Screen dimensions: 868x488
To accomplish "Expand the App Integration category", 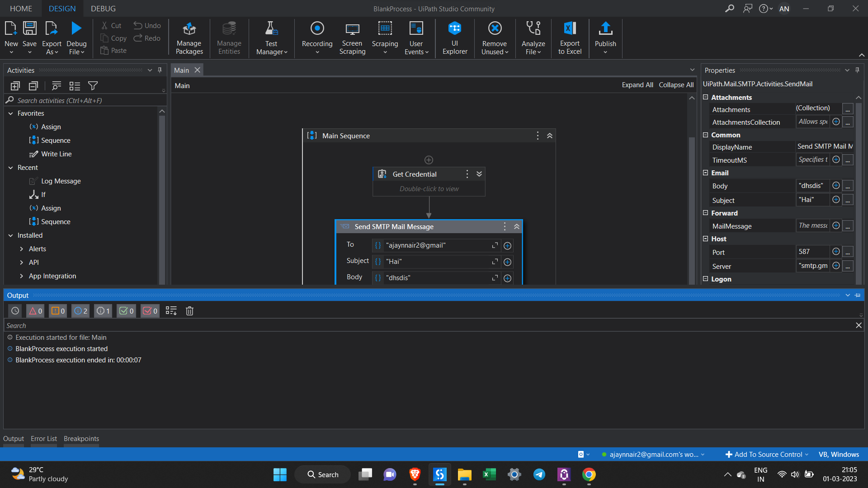I will point(21,276).
